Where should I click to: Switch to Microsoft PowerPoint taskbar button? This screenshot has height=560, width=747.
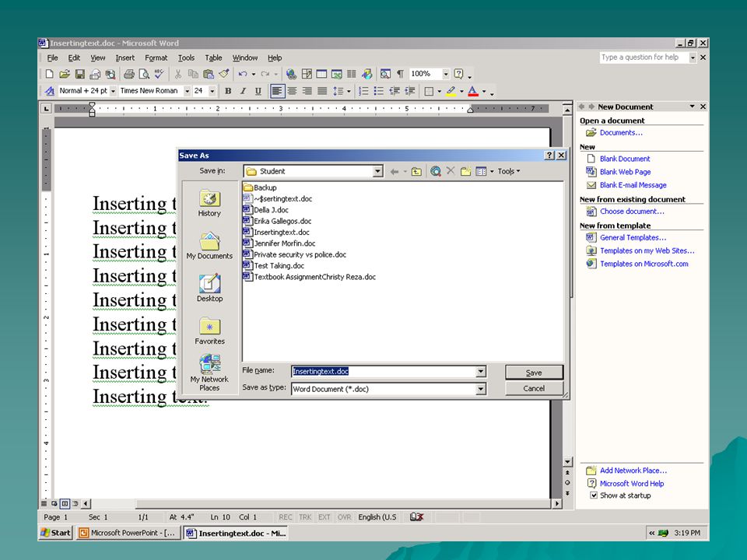pyautogui.click(x=128, y=533)
